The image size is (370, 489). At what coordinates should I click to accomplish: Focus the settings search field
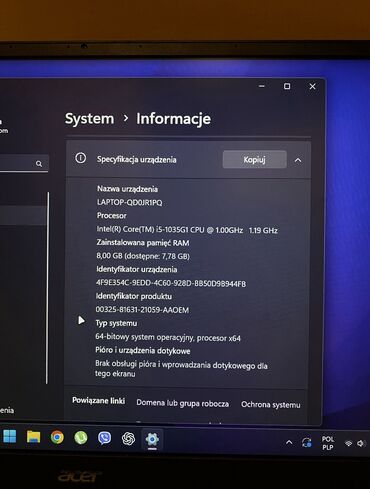(24, 163)
